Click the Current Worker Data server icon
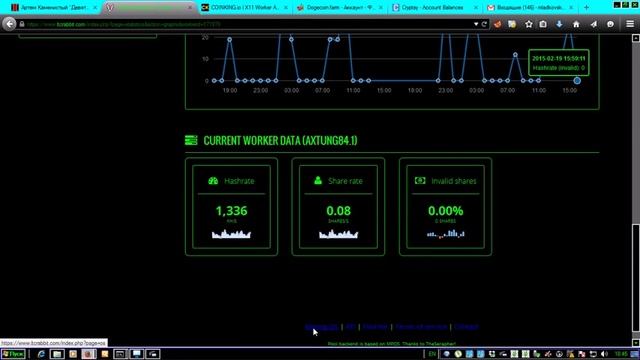Image resolution: width=640 pixels, height=360 pixels. coord(191,140)
